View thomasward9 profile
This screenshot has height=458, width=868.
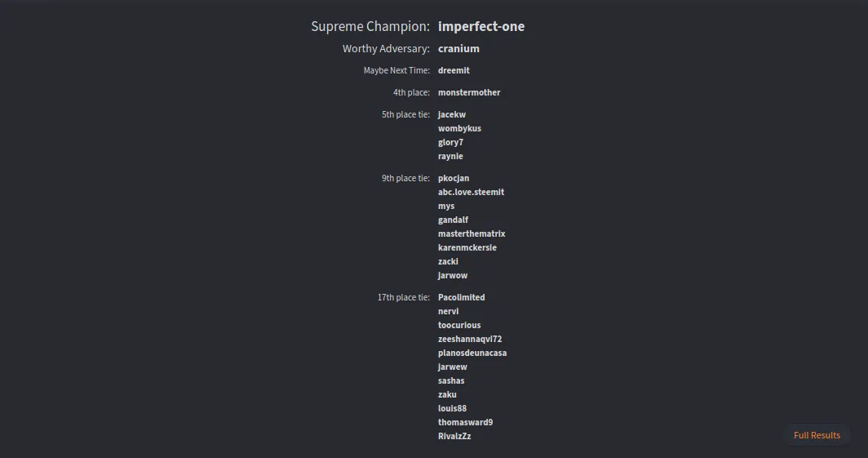coord(465,422)
